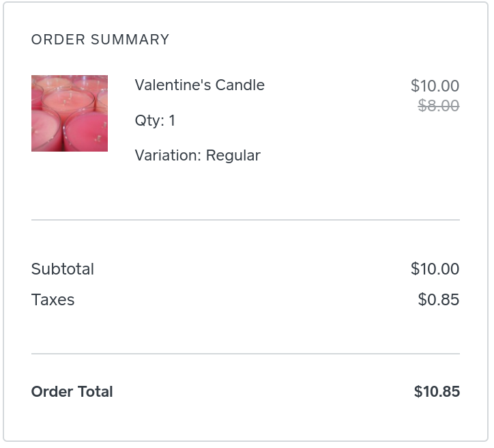The height and width of the screenshot is (448, 494).
Task: Click the divider line above Order Total
Action: 245,354
